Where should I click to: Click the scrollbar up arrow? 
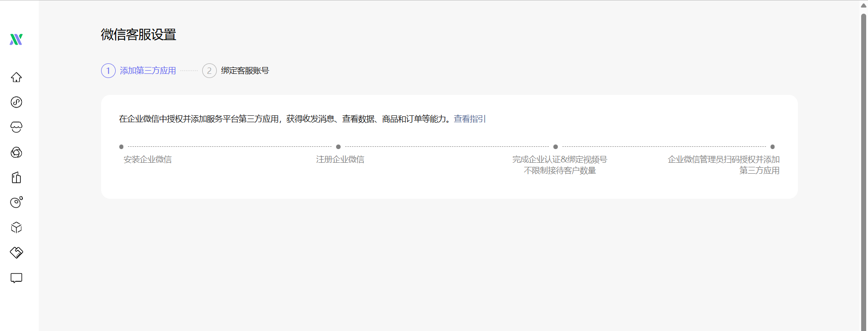coord(863,6)
